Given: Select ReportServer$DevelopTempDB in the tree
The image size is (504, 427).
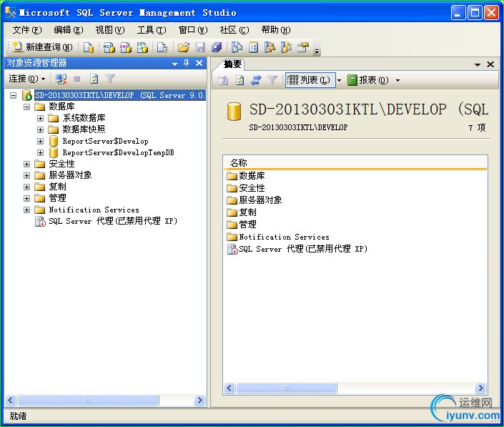Looking at the screenshot, I should click(x=118, y=153).
